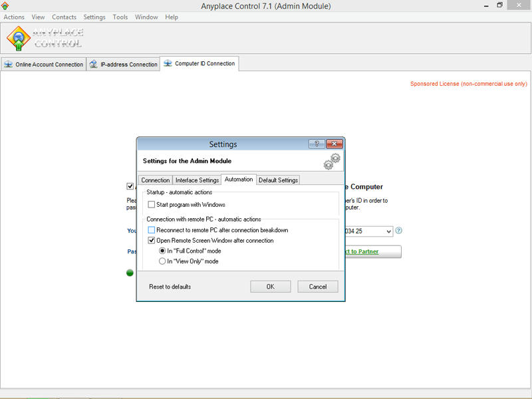Choose the In "View Only" mode option
Image resolution: width=532 pixels, height=399 pixels.
tap(162, 261)
